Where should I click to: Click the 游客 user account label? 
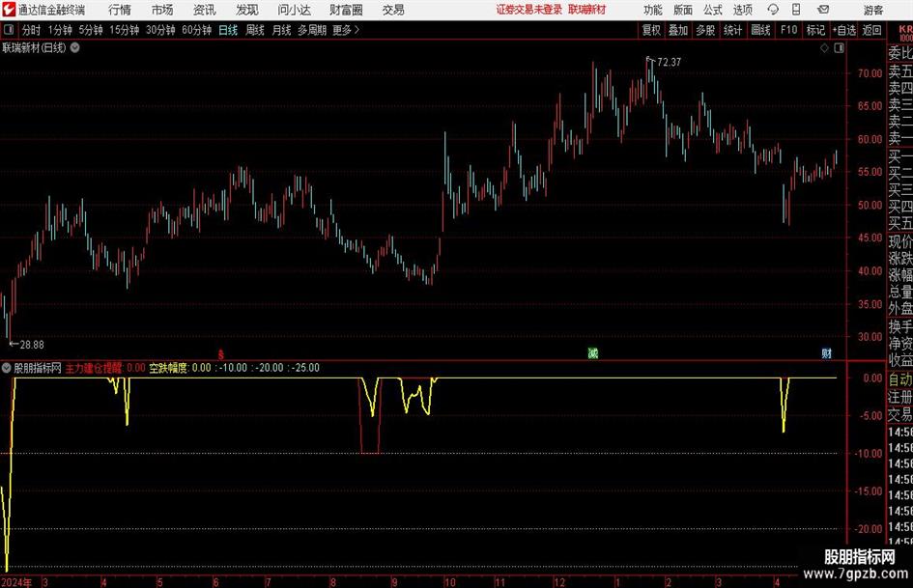[872, 10]
